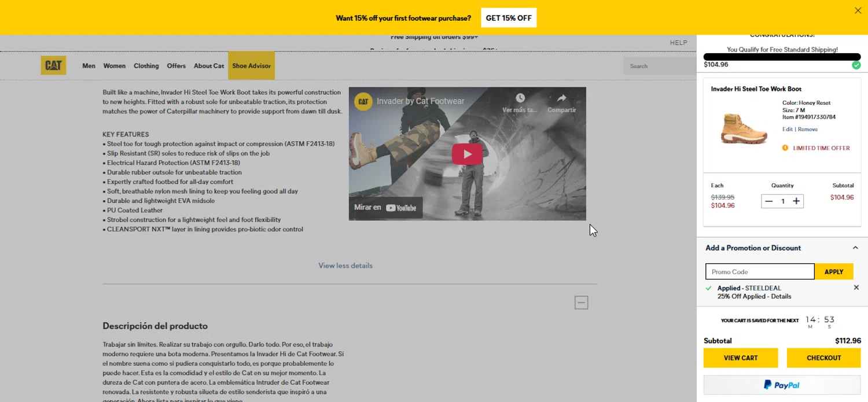The width and height of the screenshot is (868, 402).
Task: Close the yellow promo banner
Action: tap(858, 10)
